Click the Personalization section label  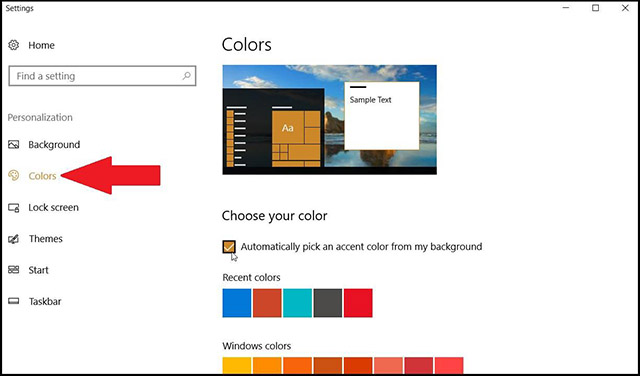point(40,117)
